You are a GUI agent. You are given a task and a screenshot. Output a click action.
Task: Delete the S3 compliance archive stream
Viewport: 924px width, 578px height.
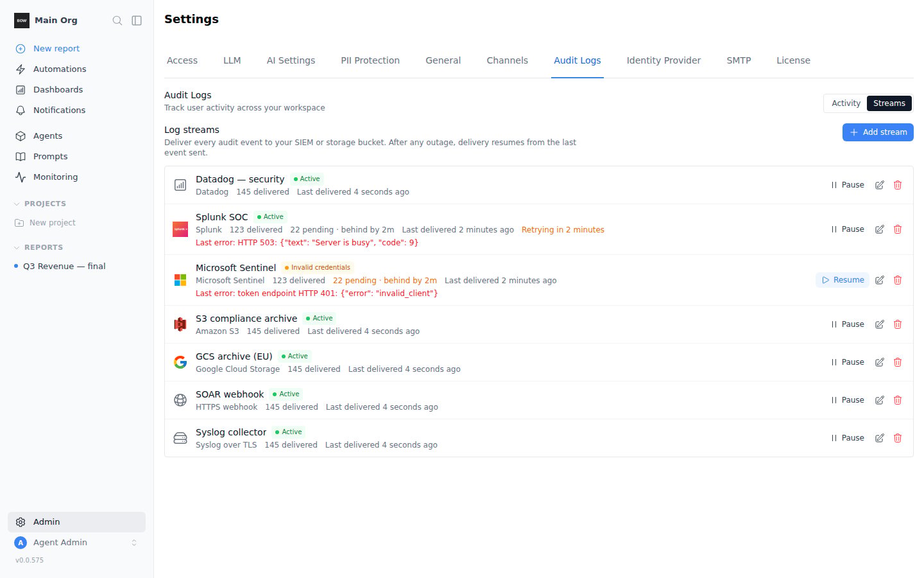(898, 324)
